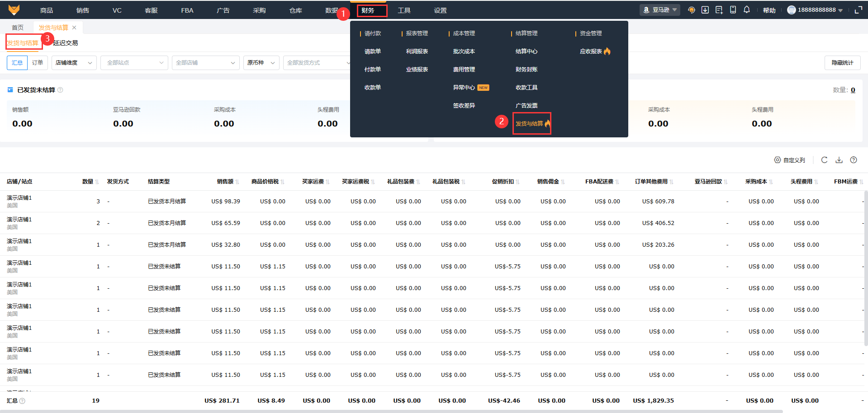Click the customer support headset icon
Image resolution: width=868 pixels, height=413 pixels.
click(x=691, y=10)
